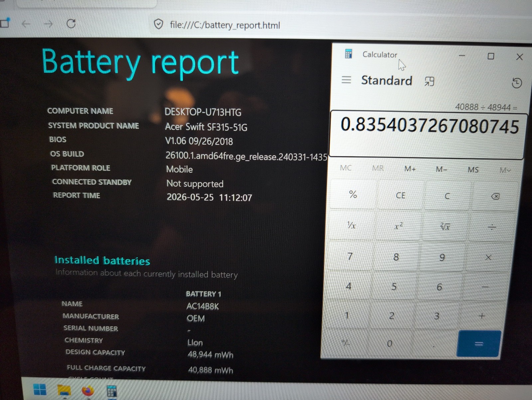This screenshot has width=532, height=400.
Task: Click the Calculator taskbar icon
Action: click(111, 391)
